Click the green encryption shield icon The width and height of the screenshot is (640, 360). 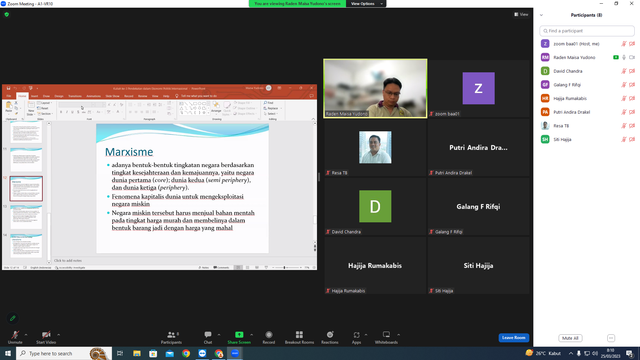click(7, 14)
